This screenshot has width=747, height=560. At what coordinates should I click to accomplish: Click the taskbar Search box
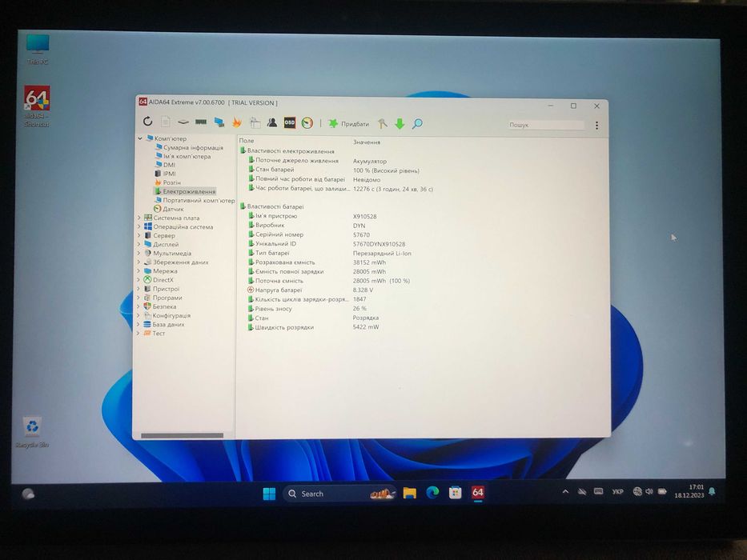click(340, 494)
